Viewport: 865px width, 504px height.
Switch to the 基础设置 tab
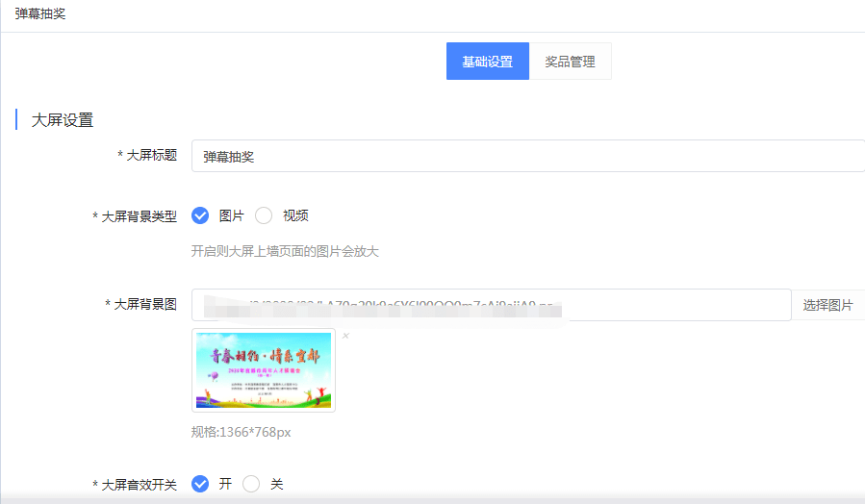pos(487,62)
